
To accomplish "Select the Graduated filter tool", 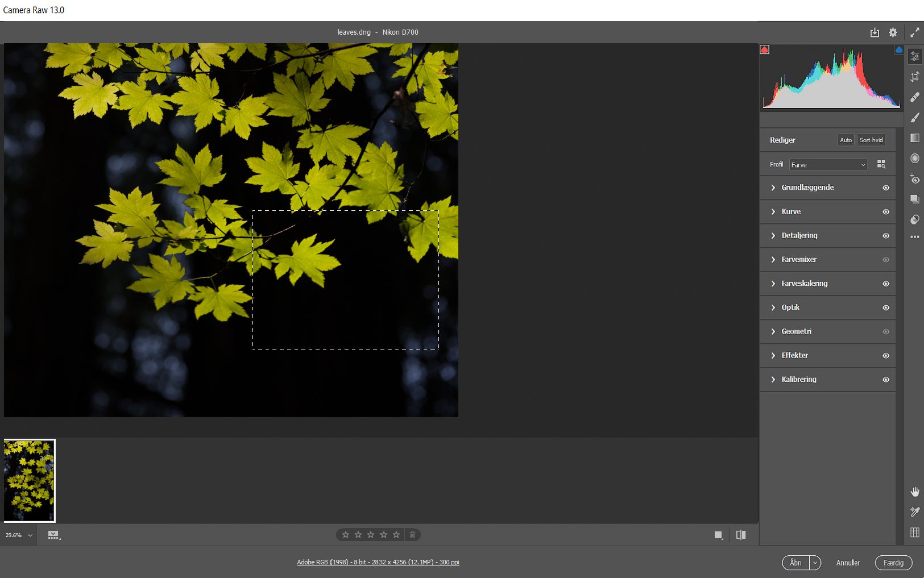I will pos(914,138).
